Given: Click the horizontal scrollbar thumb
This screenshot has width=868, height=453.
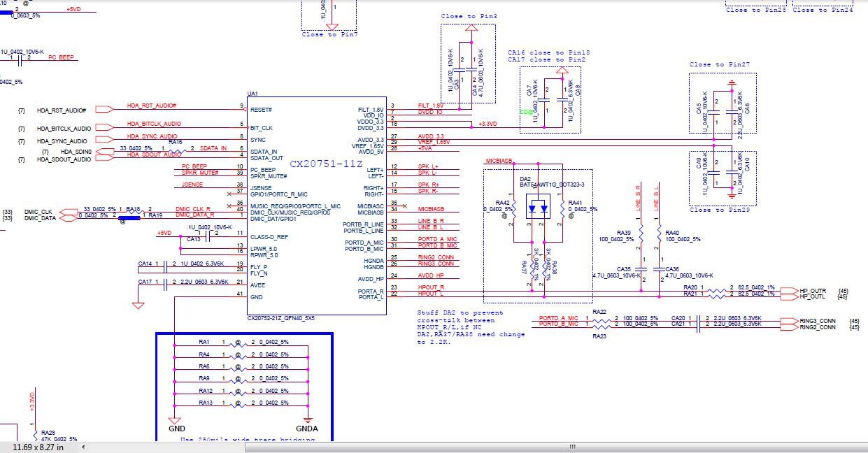Looking at the screenshot, I should (571, 447).
